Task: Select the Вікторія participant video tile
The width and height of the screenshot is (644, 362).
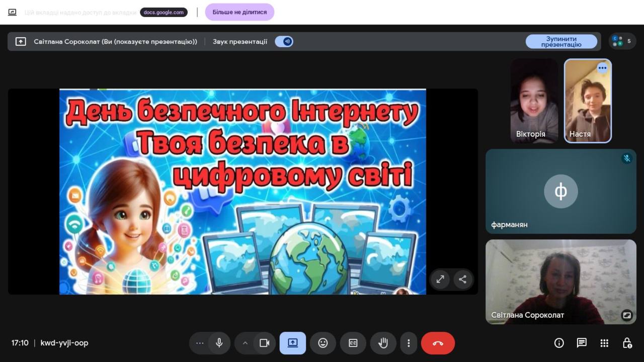Action: 534,101
